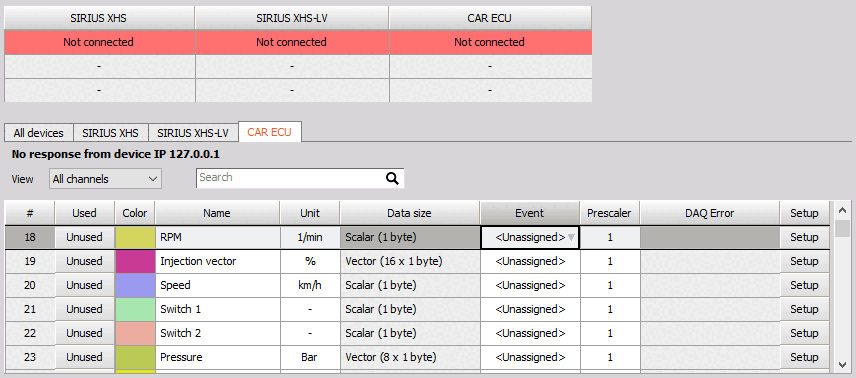Toggle Unused button for Switch 1
The image size is (856, 378).
tap(85, 309)
